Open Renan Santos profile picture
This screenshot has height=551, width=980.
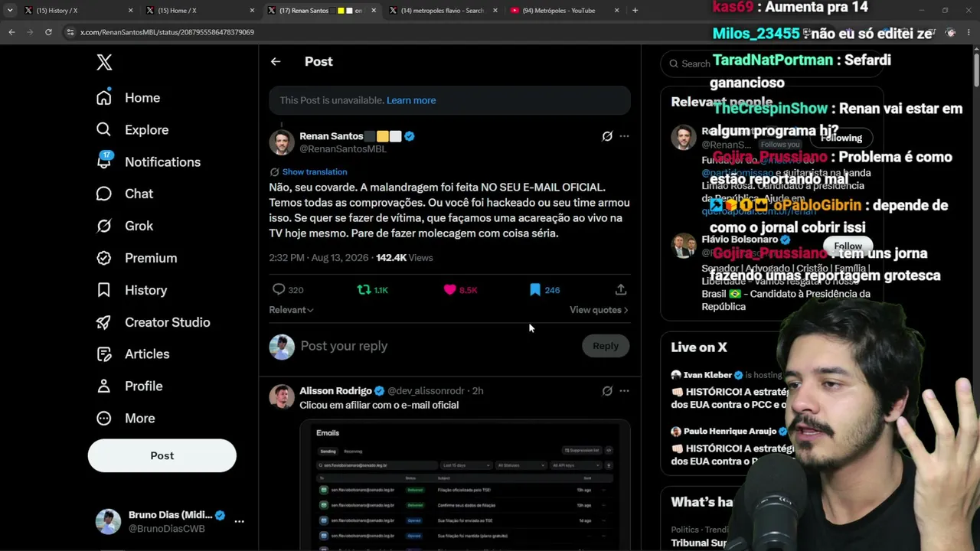coord(282,142)
